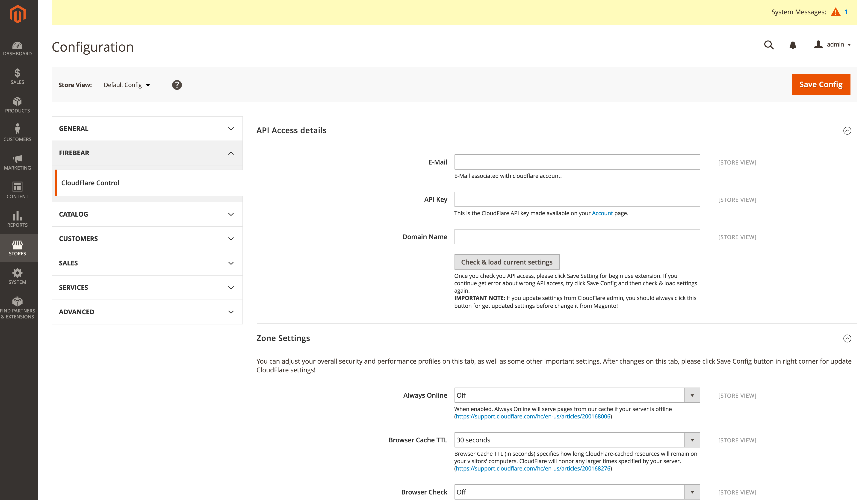Expand the Customers configuration group
This screenshot has height=500, width=868.
[x=147, y=239]
